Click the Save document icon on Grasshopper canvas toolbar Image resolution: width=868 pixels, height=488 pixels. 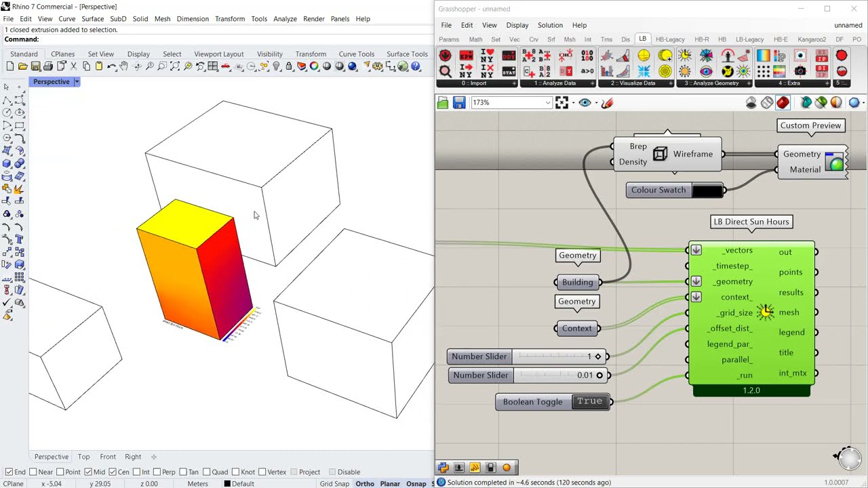459,102
